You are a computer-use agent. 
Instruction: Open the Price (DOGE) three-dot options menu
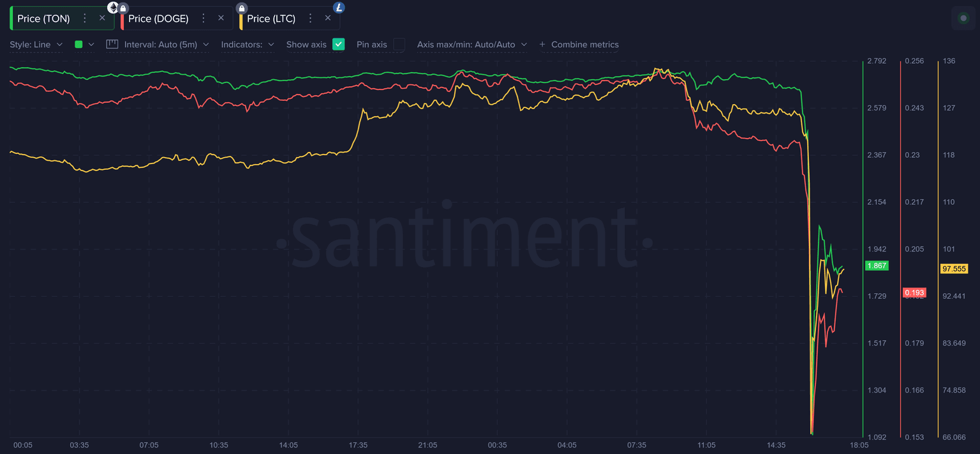(x=204, y=19)
